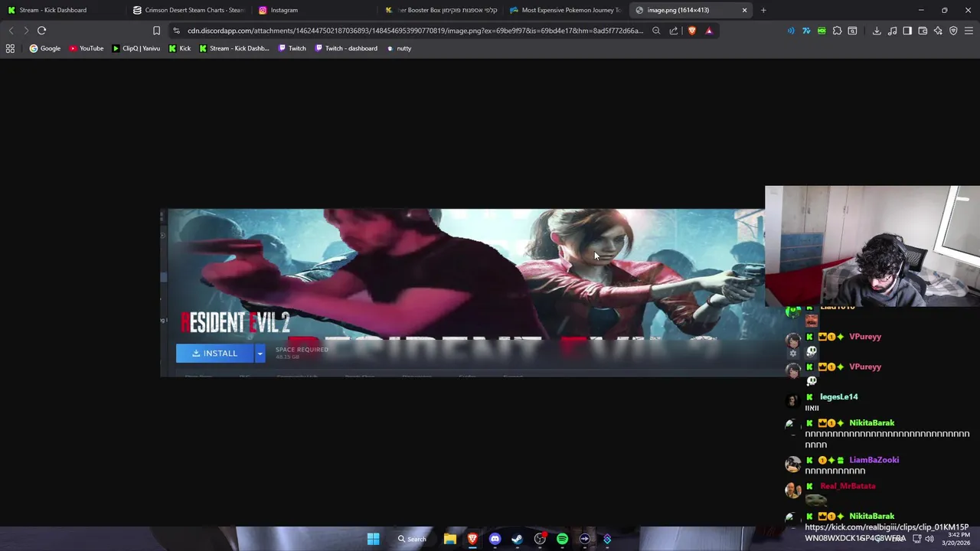Open the tab search toolbar icon
The width and height of the screenshot is (980, 551).
(x=852, y=31)
